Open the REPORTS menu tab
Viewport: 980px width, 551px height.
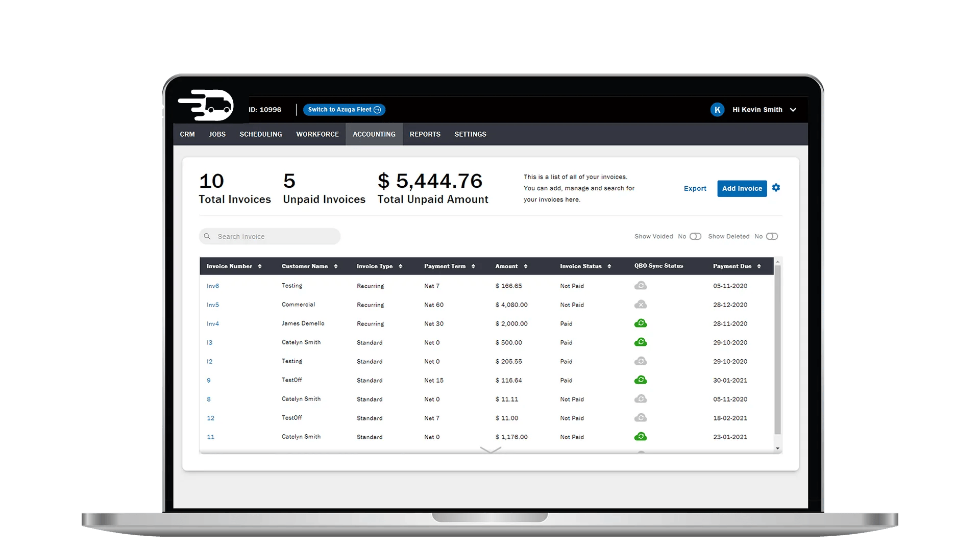[x=425, y=134]
